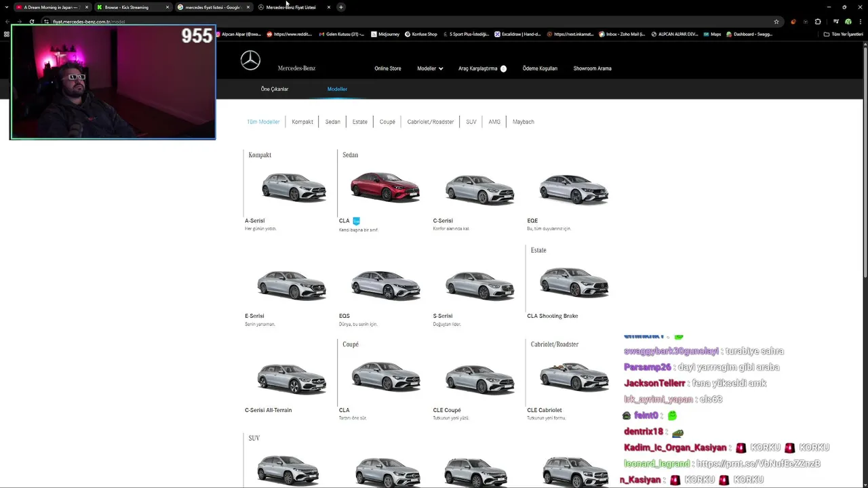Bookmark this page with the star icon
Viewport: 868px width, 488px height.
tap(776, 22)
